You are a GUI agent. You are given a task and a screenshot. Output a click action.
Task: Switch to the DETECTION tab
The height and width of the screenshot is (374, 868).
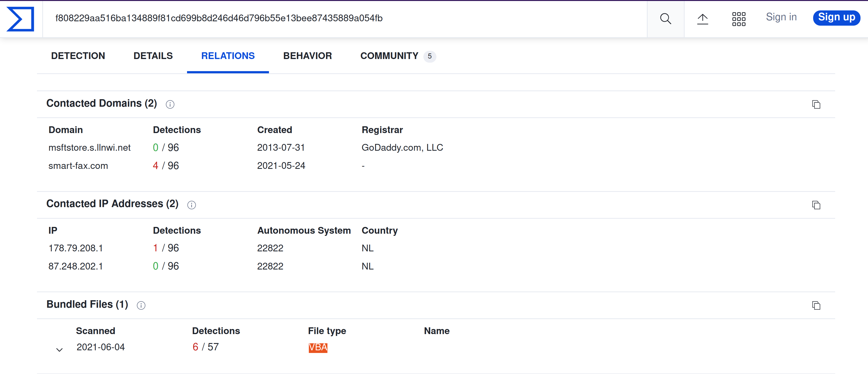[x=78, y=56]
